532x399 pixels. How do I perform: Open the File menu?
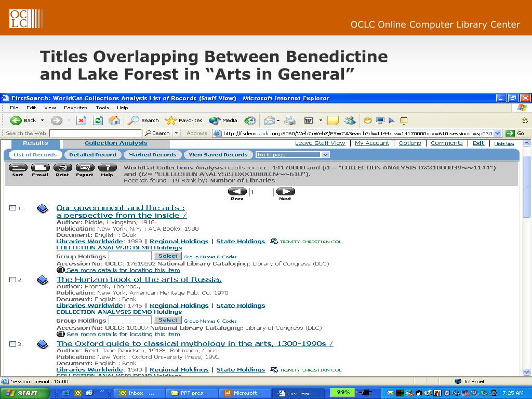[14, 108]
